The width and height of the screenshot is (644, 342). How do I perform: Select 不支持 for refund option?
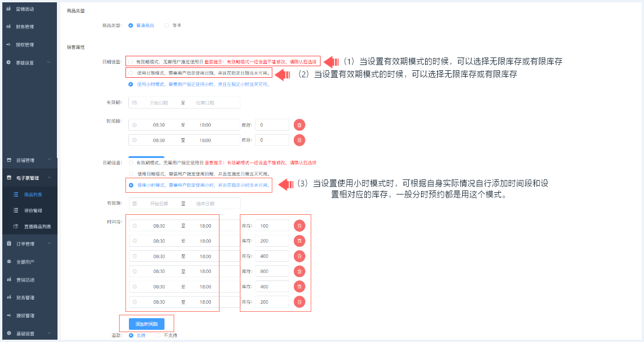(158, 335)
